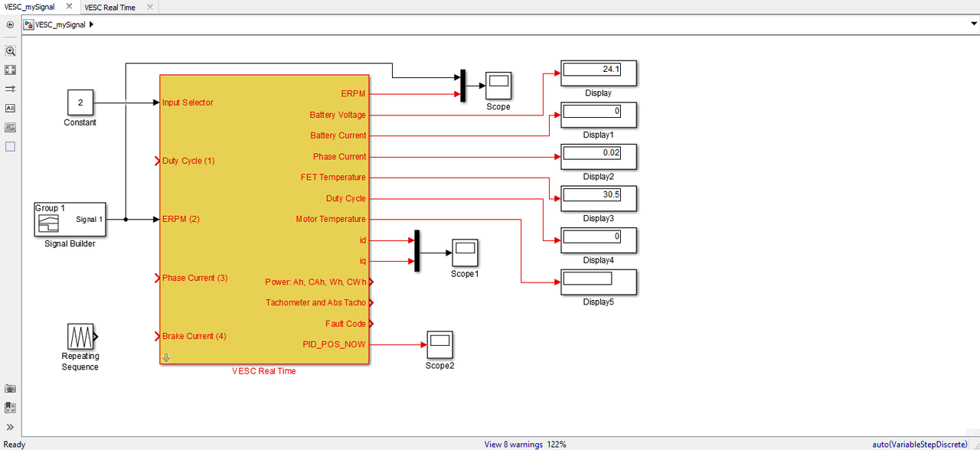The height and width of the screenshot is (450, 980).
Task: Take a screenshot with the camera icon
Action: click(x=10, y=389)
